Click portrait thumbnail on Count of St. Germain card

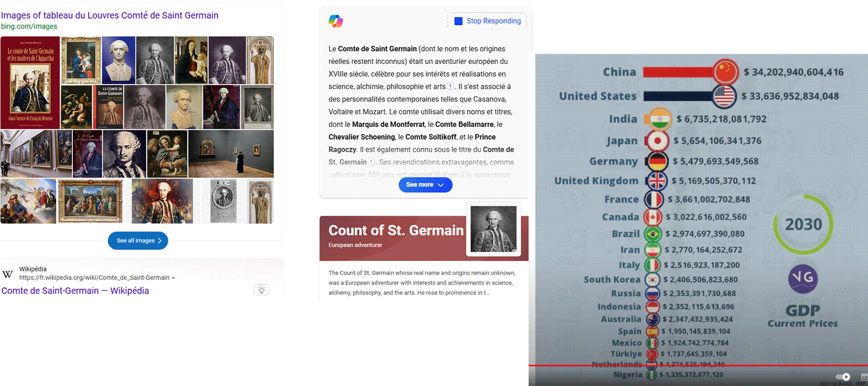click(x=493, y=229)
